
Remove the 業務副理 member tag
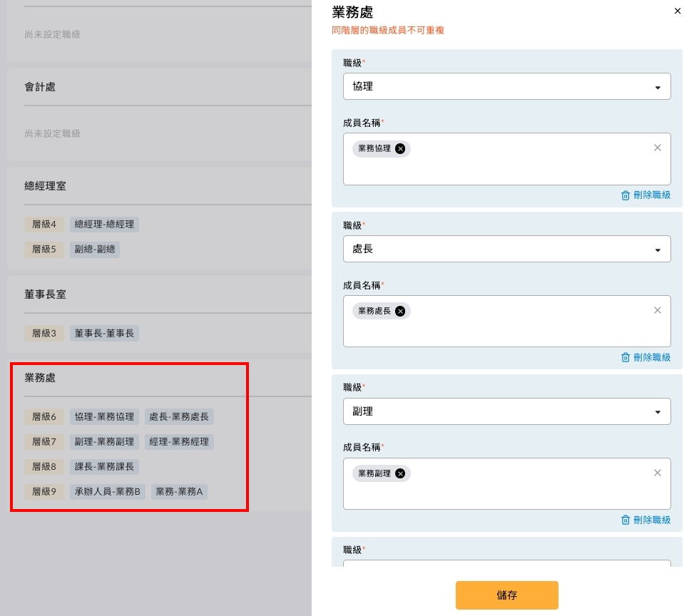pyautogui.click(x=400, y=473)
